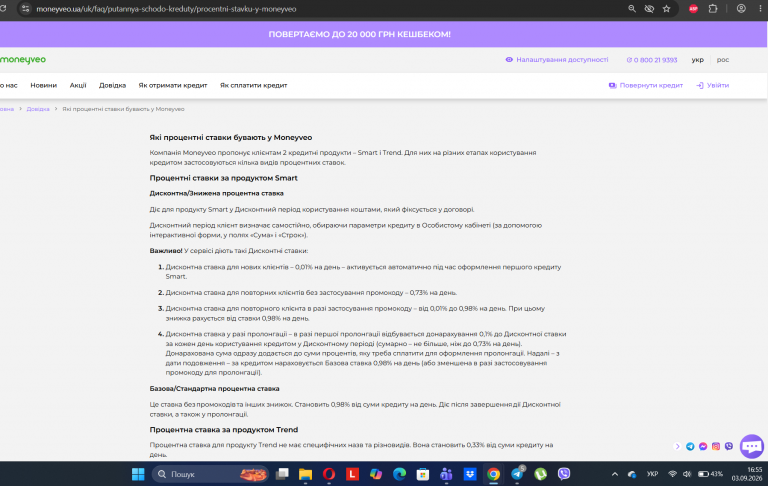This screenshot has height=486, width=768.
Task: Call the phone number 0 800 21 9393
Action: (652, 60)
